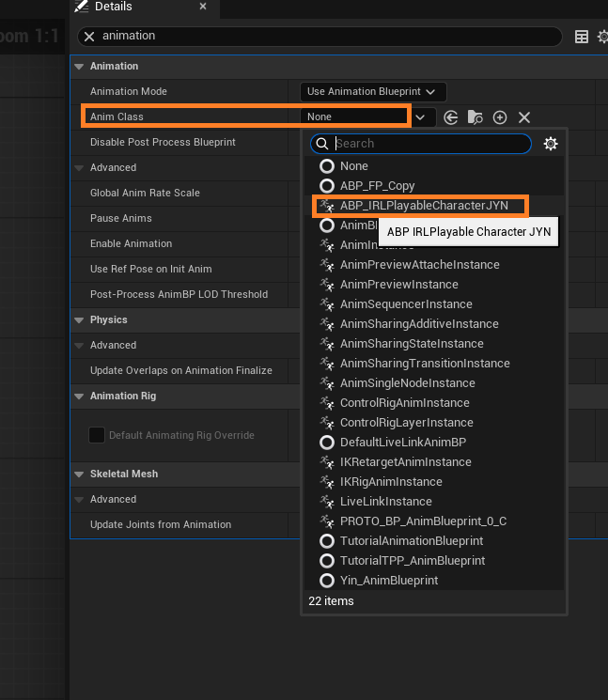608x700 pixels.
Task: Click the create new Anim Class plus icon
Action: point(500,117)
